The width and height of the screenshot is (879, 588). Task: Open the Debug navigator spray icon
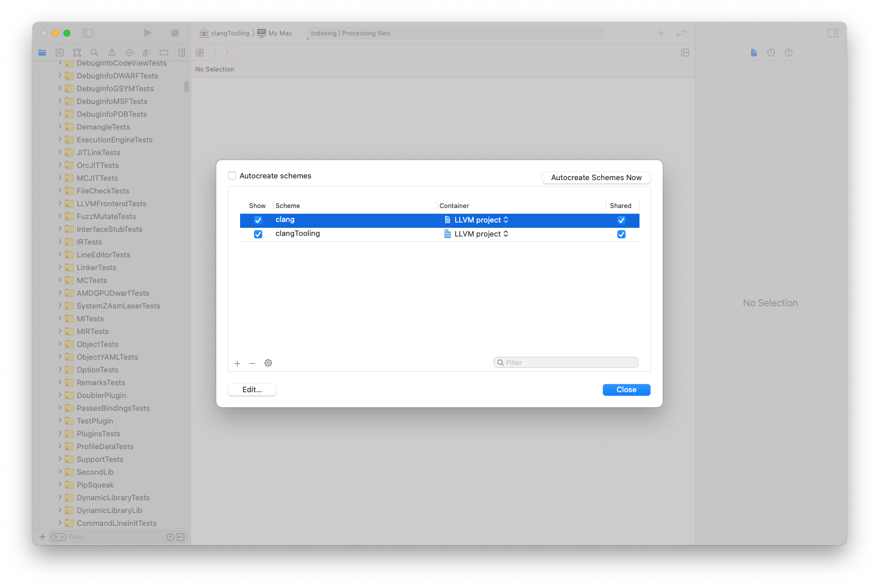click(x=146, y=52)
